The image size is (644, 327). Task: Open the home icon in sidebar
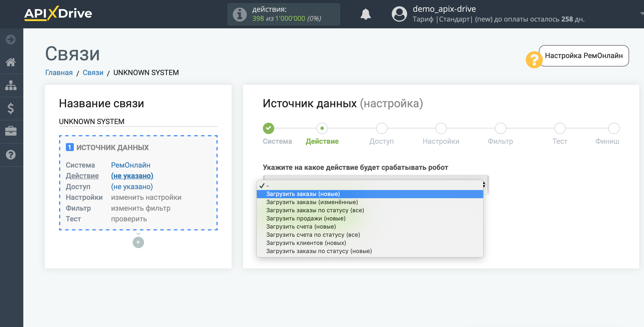point(11,62)
